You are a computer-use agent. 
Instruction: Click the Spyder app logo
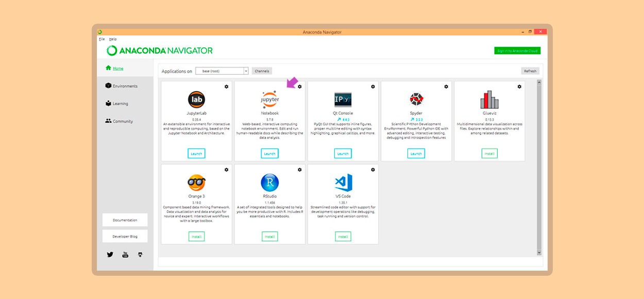[416, 99]
